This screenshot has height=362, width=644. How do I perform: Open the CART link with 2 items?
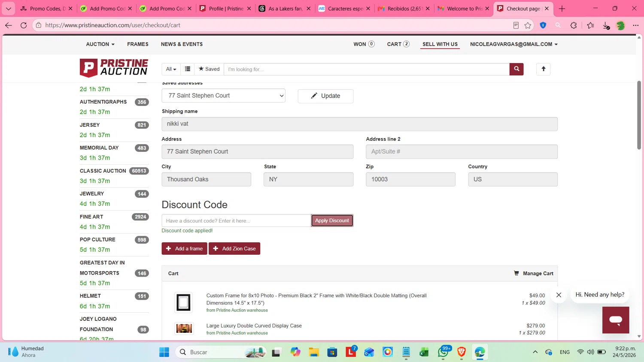coord(398,44)
